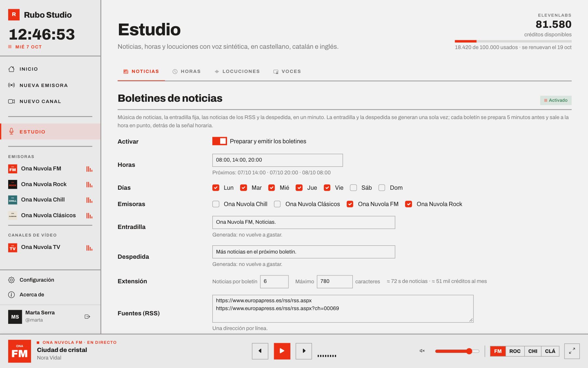Screen dimensions: 588x368
Task: Enable the Sáb day checkbox
Action: 353,188
